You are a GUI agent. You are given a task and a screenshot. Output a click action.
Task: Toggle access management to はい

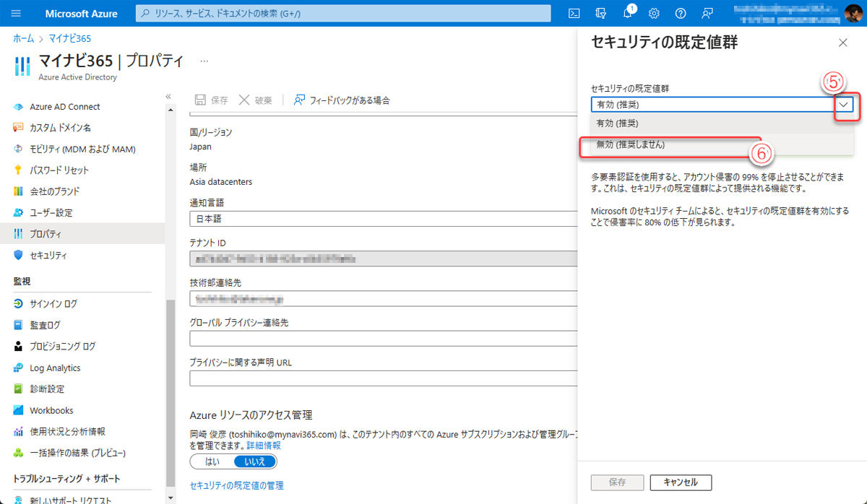[212, 461]
